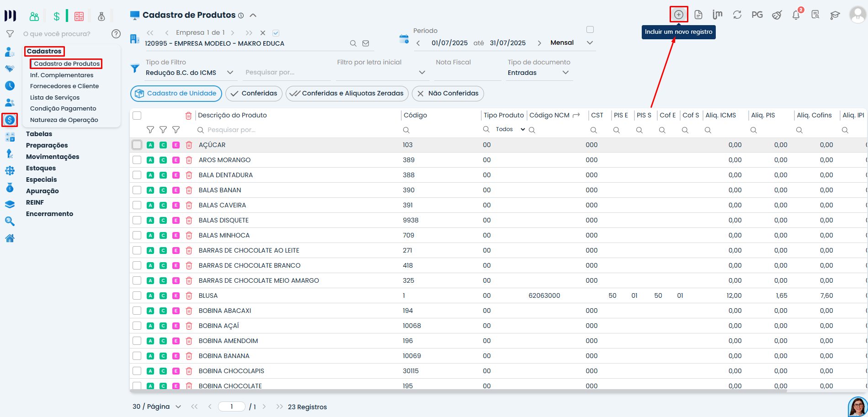Click the home icon in left sidebar
Viewport: 868px width, 417px height.
pos(10,238)
